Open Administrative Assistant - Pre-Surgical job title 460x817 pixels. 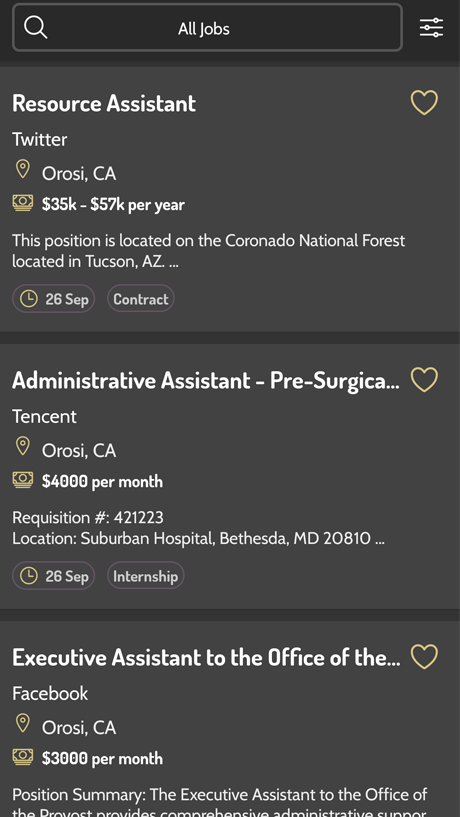206,380
